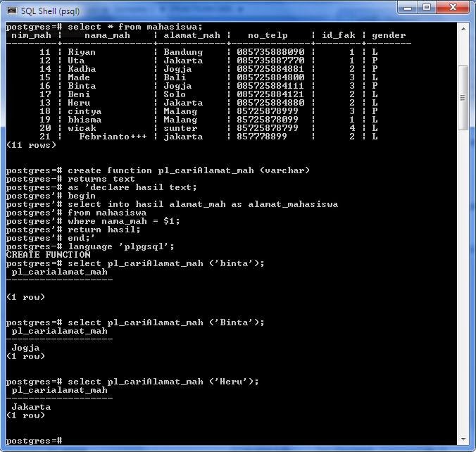Click the name Heru in the table
This screenshot has height=452, width=476.
coord(79,103)
